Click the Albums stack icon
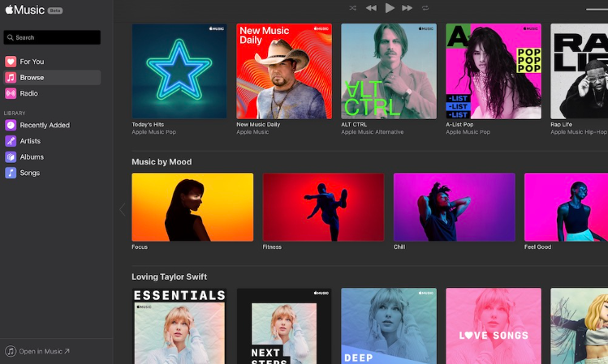This screenshot has height=364, width=608. click(x=11, y=156)
